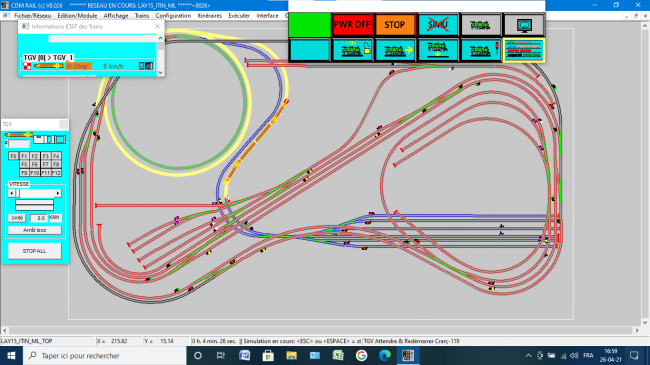The height and width of the screenshot is (365, 650).
Task: Click the crossed-out SIMU icon
Action: [438, 25]
